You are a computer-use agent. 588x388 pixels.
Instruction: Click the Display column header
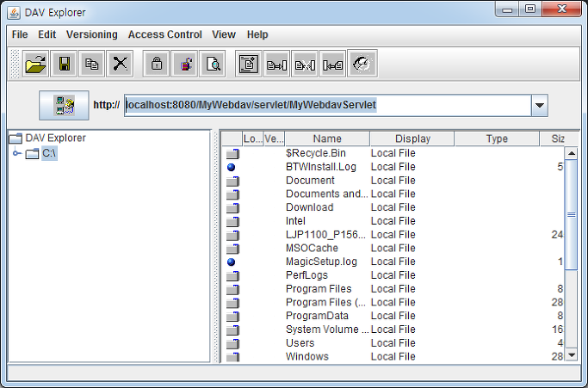click(412, 139)
